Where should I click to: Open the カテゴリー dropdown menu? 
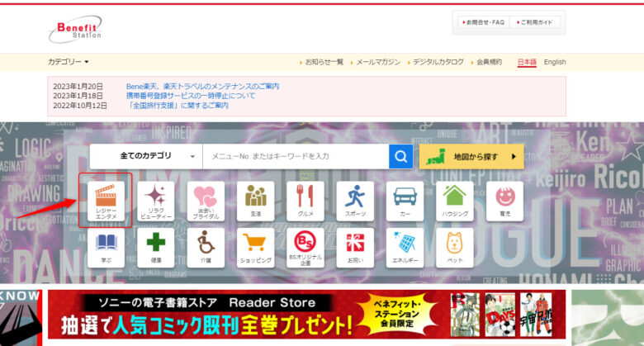click(x=68, y=62)
